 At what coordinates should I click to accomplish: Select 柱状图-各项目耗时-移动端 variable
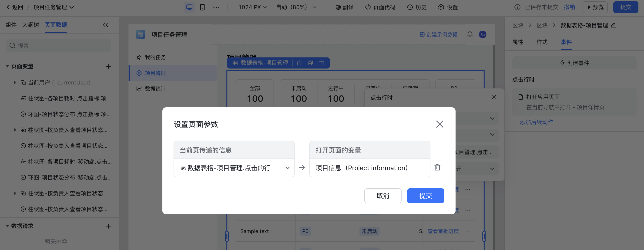point(66,162)
